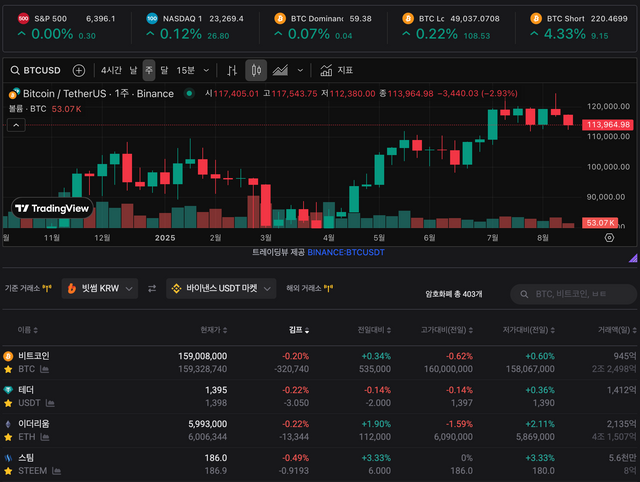Click the BTC Dominance ticker icon
The width and height of the screenshot is (640, 482).
point(280,18)
